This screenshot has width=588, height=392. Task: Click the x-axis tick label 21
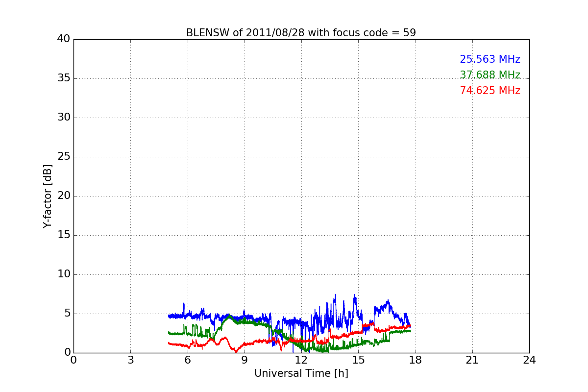(x=472, y=360)
